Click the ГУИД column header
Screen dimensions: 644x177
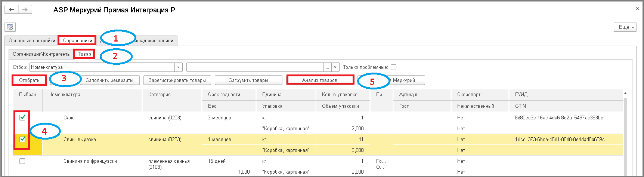(x=566, y=95)
